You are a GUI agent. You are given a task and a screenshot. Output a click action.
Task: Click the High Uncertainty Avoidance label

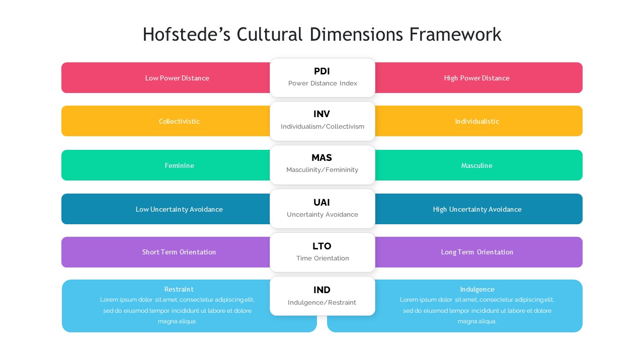pyautogui.click(x=477, y=209)
